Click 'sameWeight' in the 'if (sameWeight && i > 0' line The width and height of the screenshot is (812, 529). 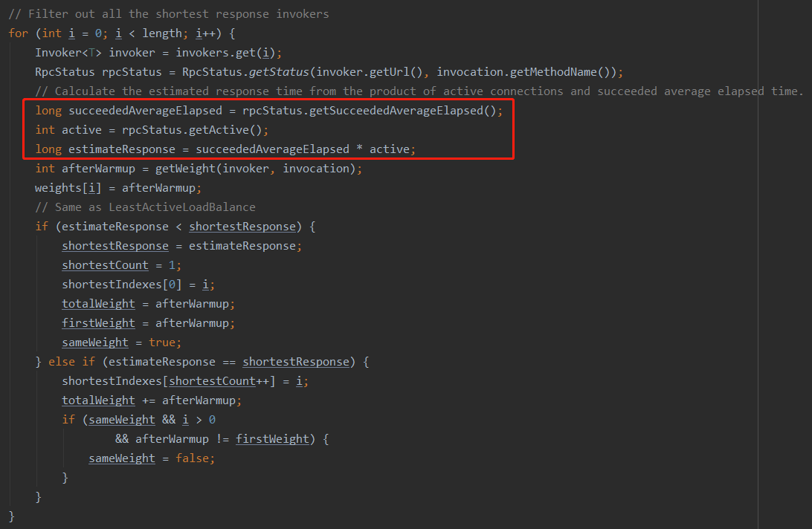(122, 420)
